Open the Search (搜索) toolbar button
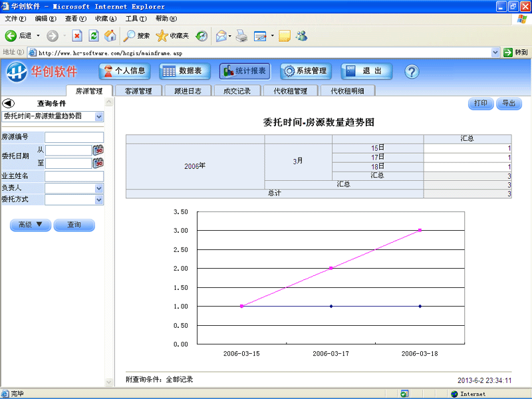Image resolution: width=532 pixels, height=399 pixels. (136, 36)
